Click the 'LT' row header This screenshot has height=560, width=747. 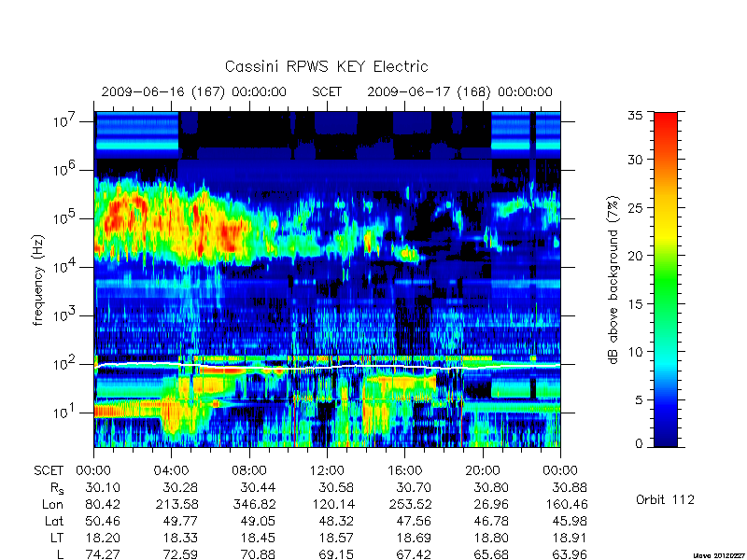(x=57, y=539)
